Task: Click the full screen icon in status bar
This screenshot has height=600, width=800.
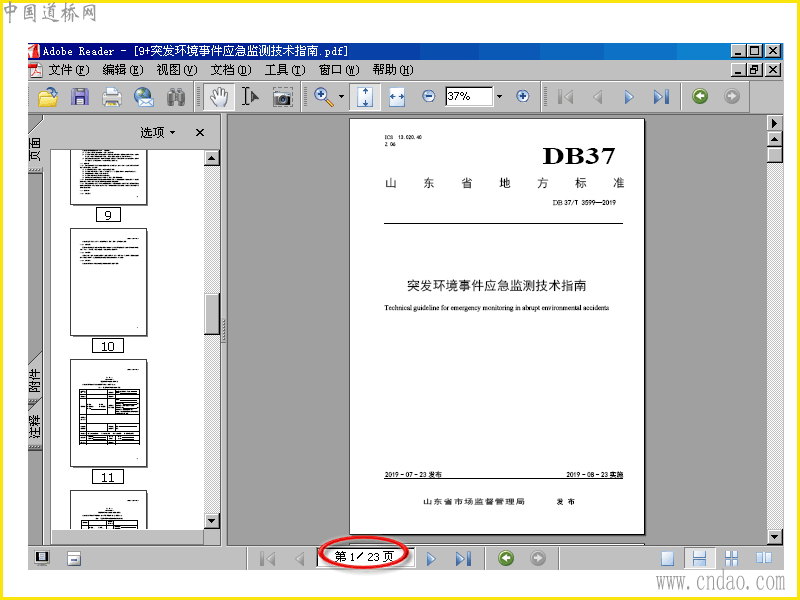Action: [x=42, y=558]
